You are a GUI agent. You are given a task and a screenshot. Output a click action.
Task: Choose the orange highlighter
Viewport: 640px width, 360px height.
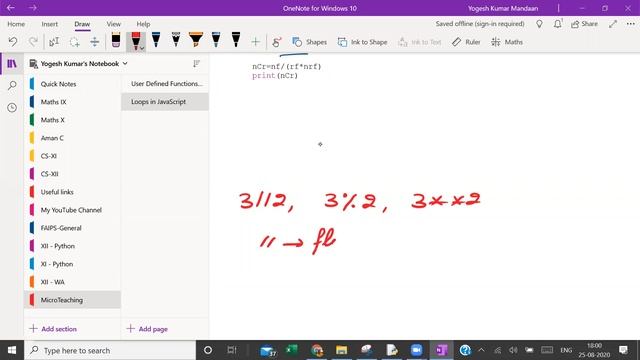tap(196, 40)
